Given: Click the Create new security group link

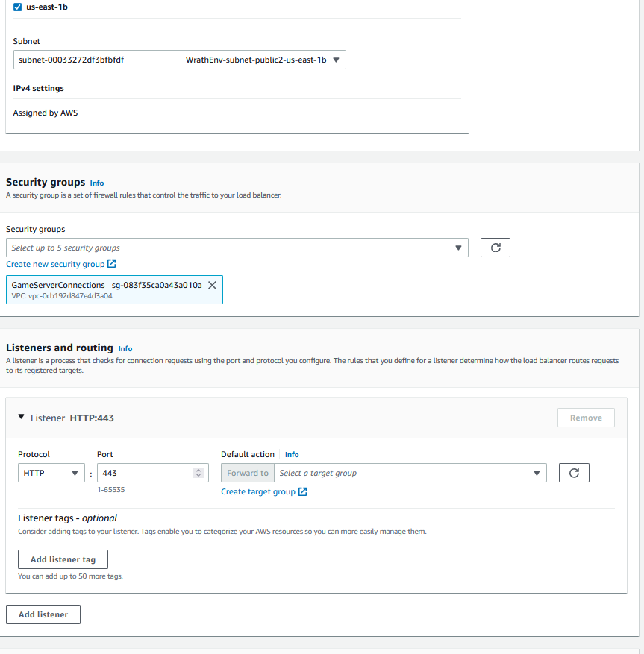Looking at the screenshot, I should point(55,264).
